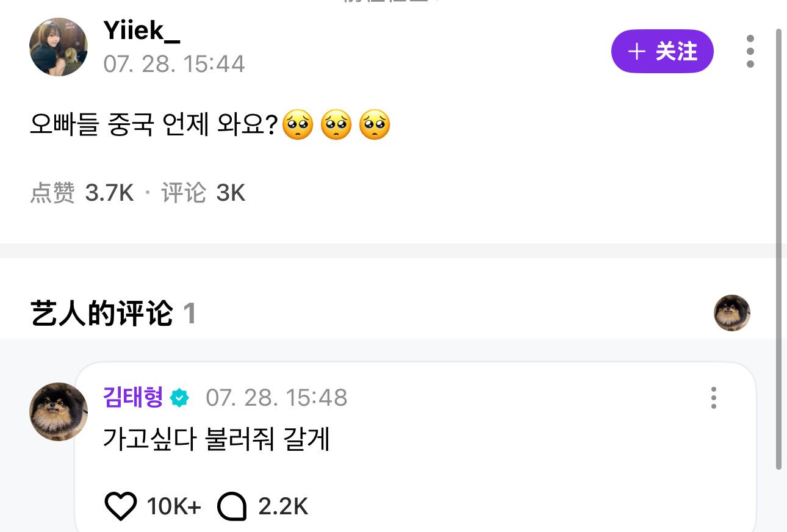The width and height of the screenshot is (787, 532).
Task: Click the 艺人的评论 section heading
Action: pyautogui.click(x=102, y=314)
